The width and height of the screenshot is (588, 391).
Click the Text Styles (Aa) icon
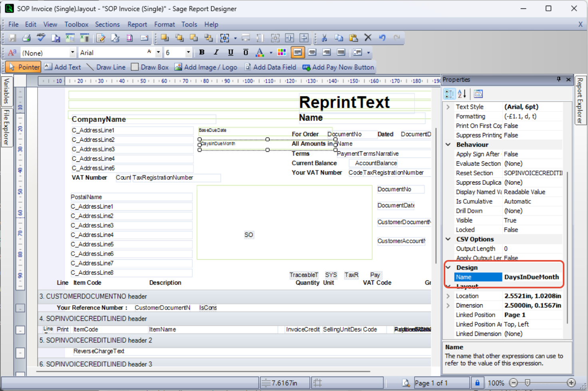click(12, 52)
